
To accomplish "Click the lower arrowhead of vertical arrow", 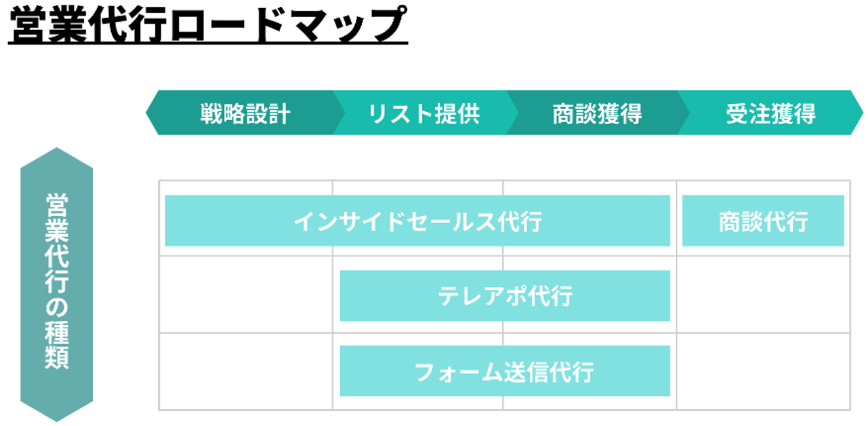I will pyautogui.click(x=56, y=410).
